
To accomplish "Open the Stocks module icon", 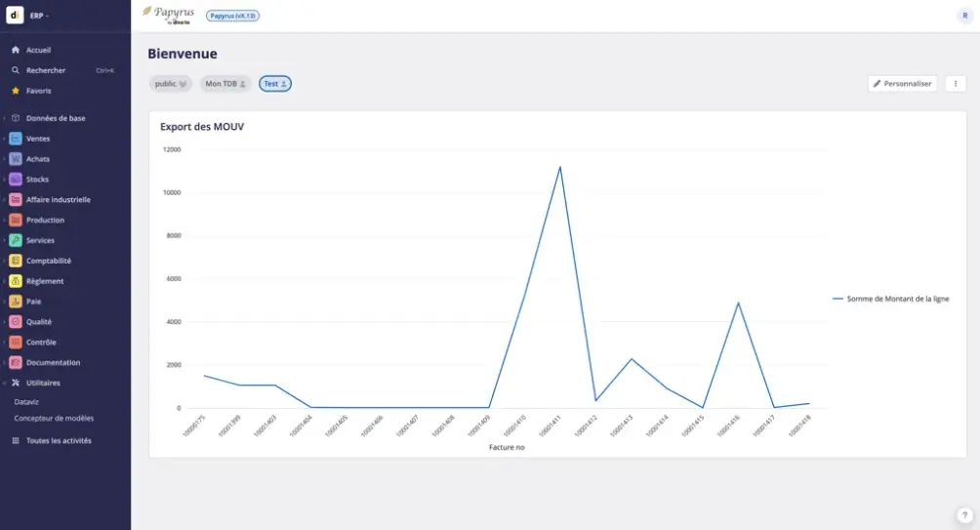I will [16, 180].
